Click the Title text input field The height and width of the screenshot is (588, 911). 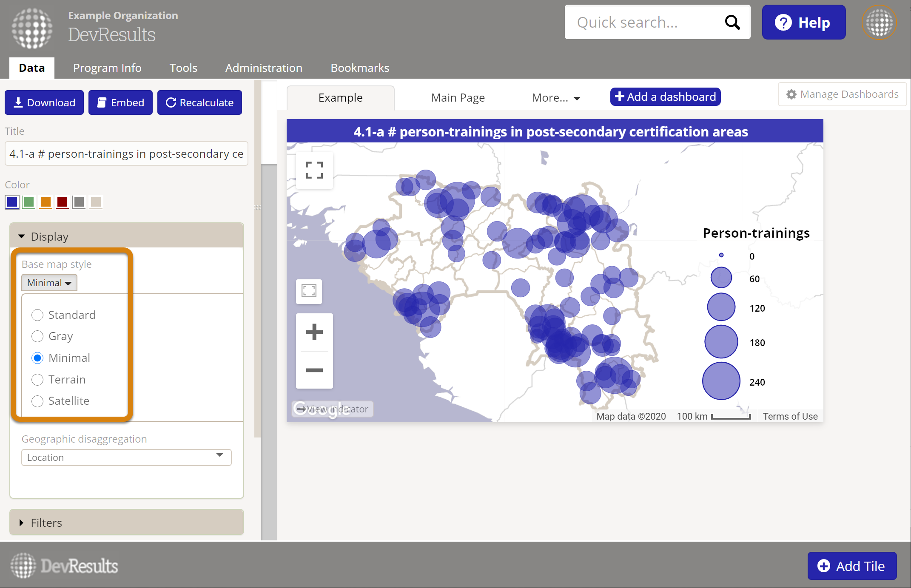click(x=126, y=154)
